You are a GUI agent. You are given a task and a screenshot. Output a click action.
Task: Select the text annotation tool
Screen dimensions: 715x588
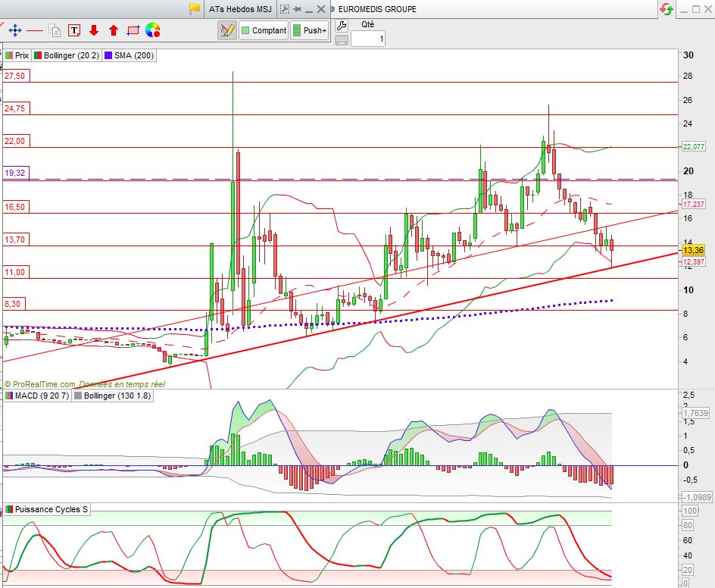[74, 30]
